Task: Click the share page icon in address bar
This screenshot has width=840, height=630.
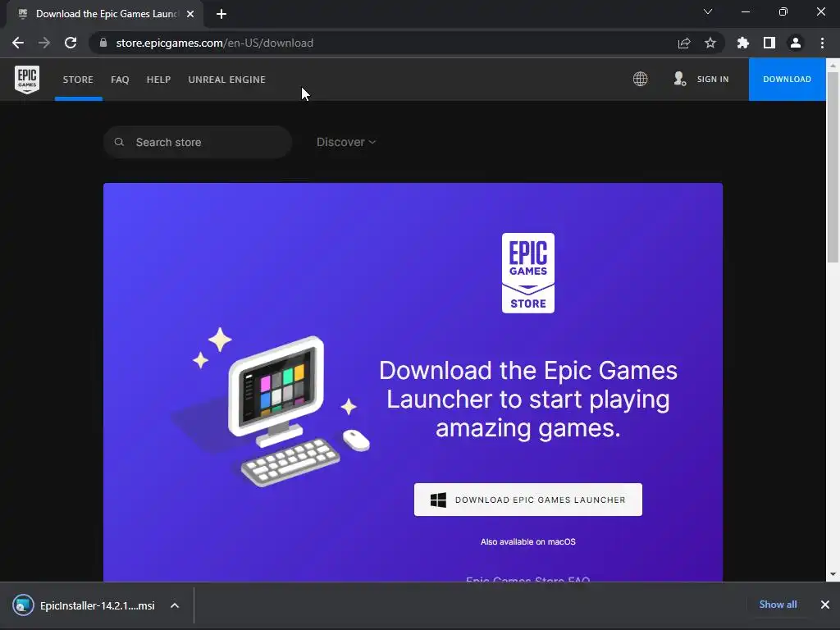Action: [684, 43]
